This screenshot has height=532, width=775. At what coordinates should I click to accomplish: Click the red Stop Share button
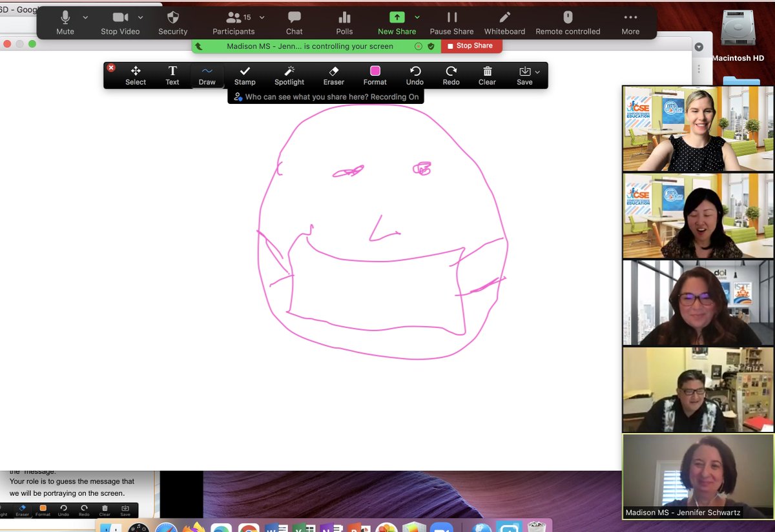pos(470,46)
